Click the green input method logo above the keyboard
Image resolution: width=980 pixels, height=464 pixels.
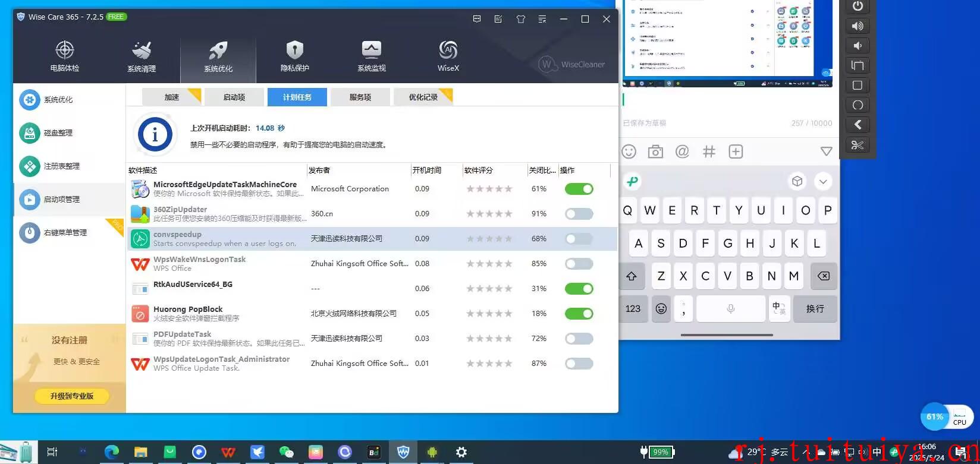tap(633, 181)
